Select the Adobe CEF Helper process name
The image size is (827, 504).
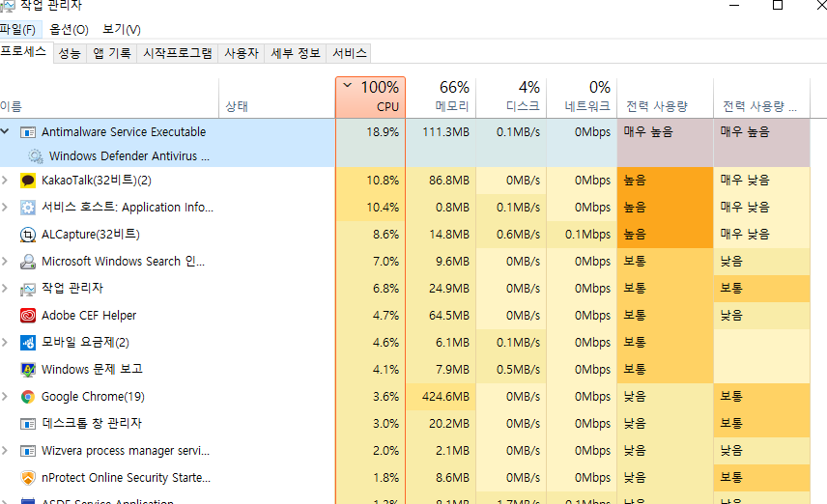coord(89,316)
